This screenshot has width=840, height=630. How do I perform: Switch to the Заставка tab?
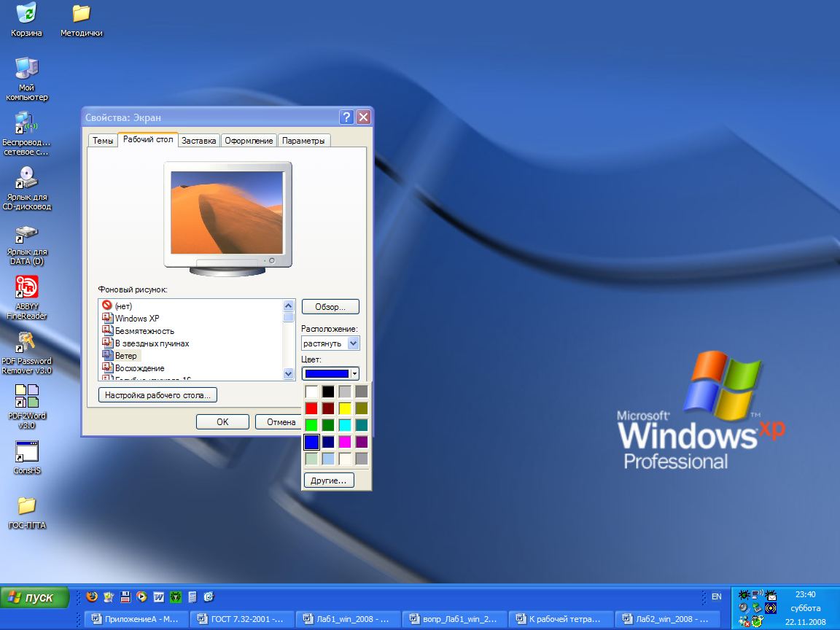click(199, 140)
